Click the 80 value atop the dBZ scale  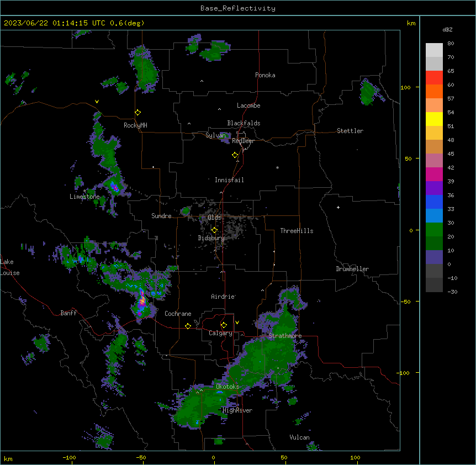(451, 44)
